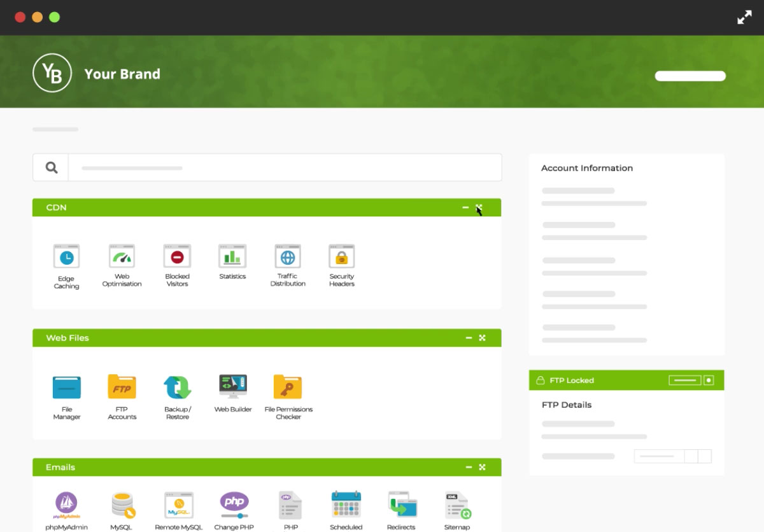The height and width of the screenshot is (532, 764).
Task: Click the fullscreen expand arrows icon
Action: [x=744, y=18]
